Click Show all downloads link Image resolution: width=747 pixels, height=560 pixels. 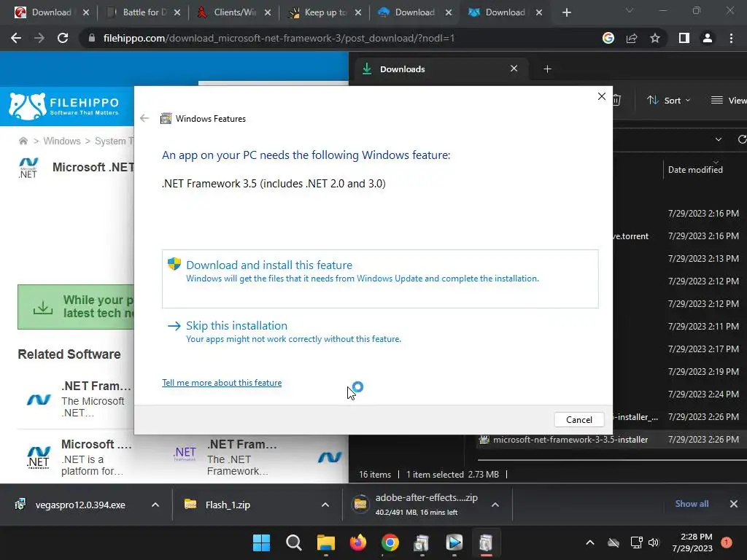click(692, 504)
